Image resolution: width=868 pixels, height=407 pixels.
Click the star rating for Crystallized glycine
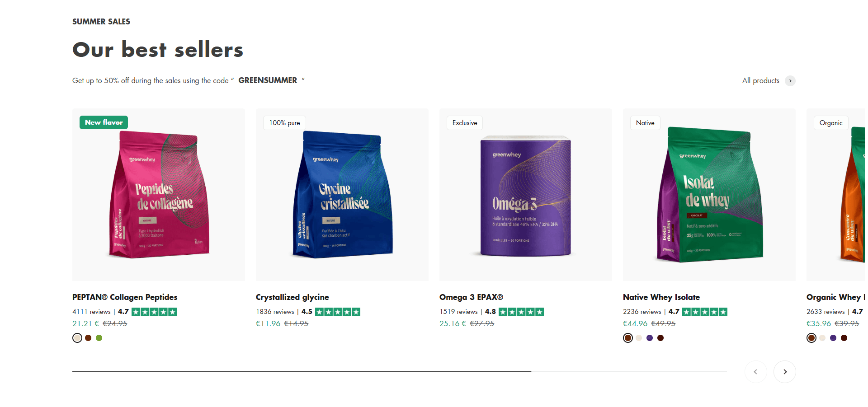coord(338,312)
